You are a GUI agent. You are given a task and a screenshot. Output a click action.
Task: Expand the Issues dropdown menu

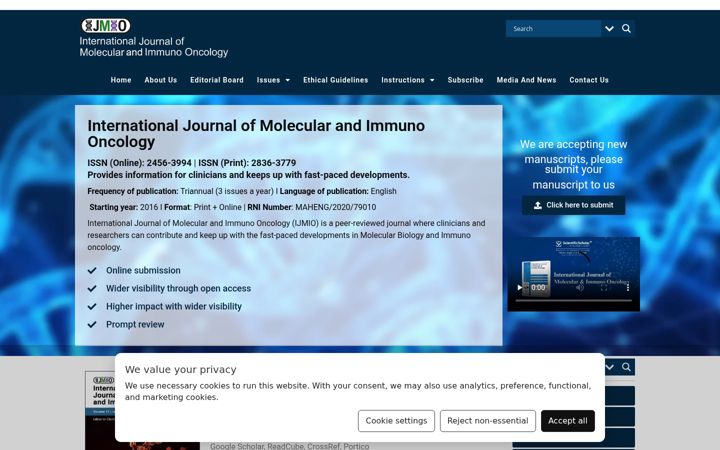tap(273, 80)
